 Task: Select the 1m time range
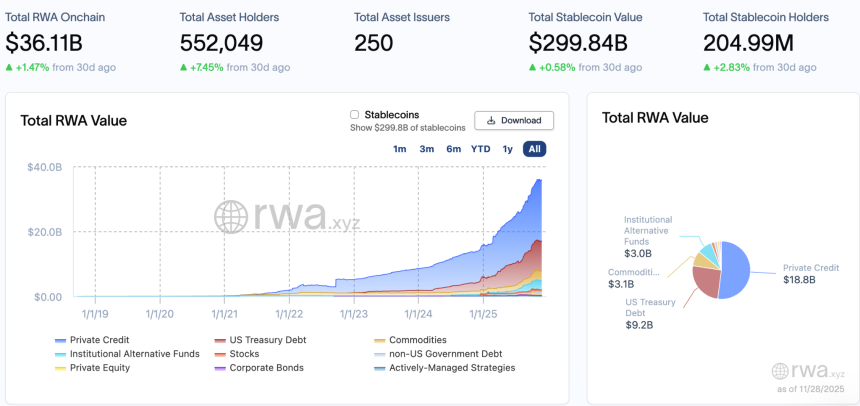400,149
